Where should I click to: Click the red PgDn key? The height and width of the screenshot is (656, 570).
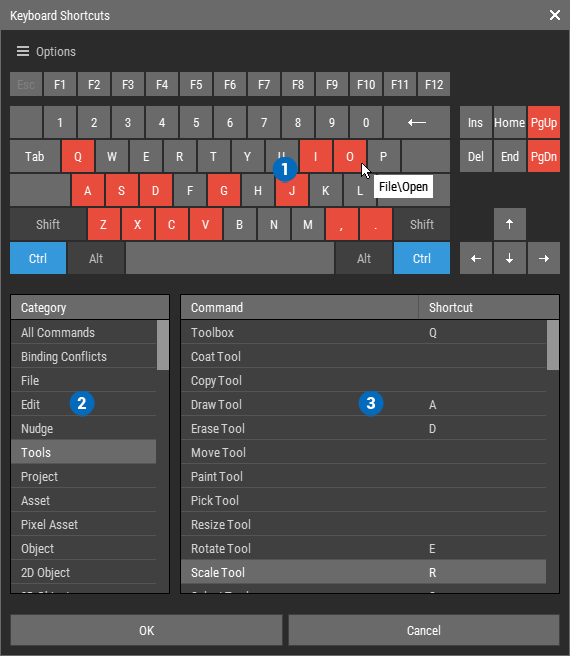544,156
